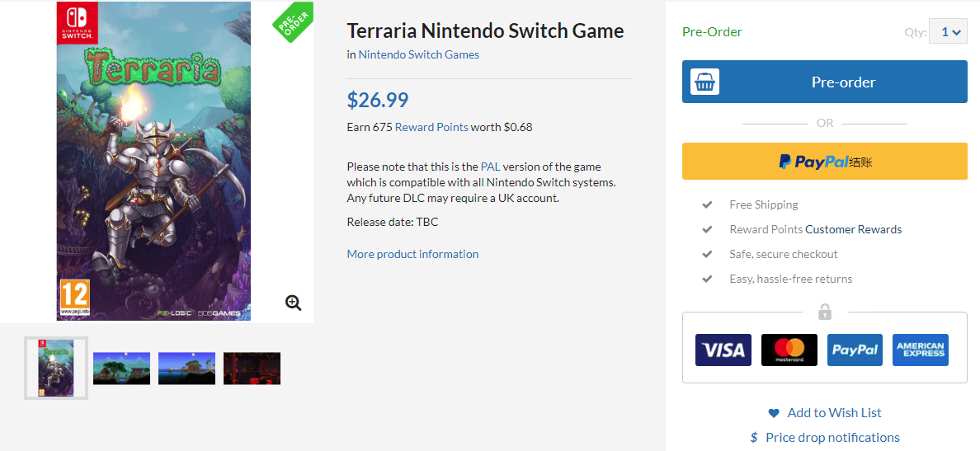
Task: Click the magnifier zoom icon on cover image
Action: tap(293, 303)
